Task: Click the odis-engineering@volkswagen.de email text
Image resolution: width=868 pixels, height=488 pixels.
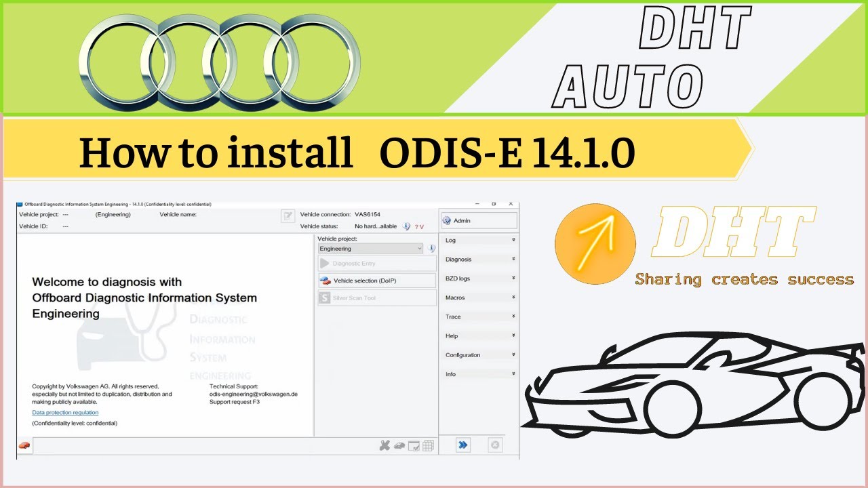Action: coord(254,394)
